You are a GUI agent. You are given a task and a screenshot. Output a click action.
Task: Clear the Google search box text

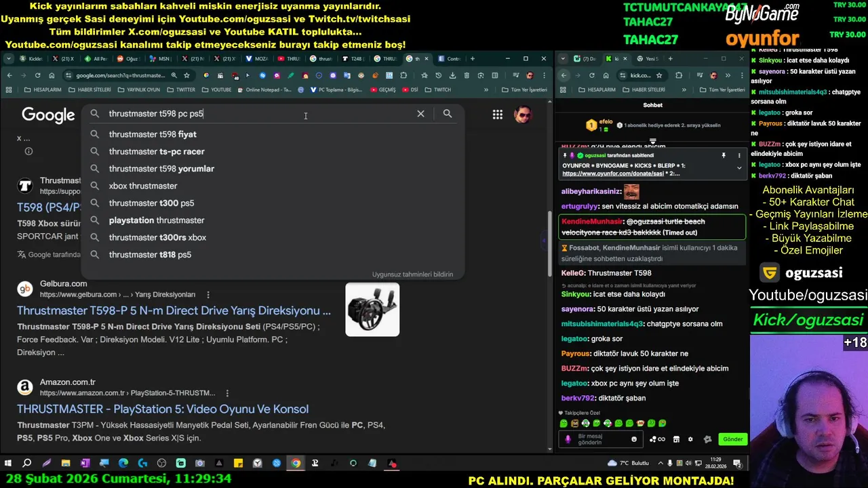click(x=420, y=114)
